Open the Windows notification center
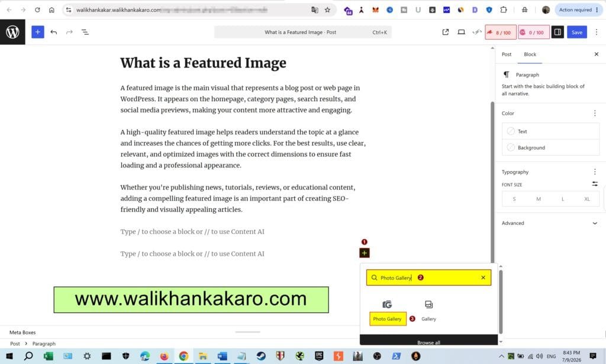Viewport: 606px width, 364px height. click(593, 356)
